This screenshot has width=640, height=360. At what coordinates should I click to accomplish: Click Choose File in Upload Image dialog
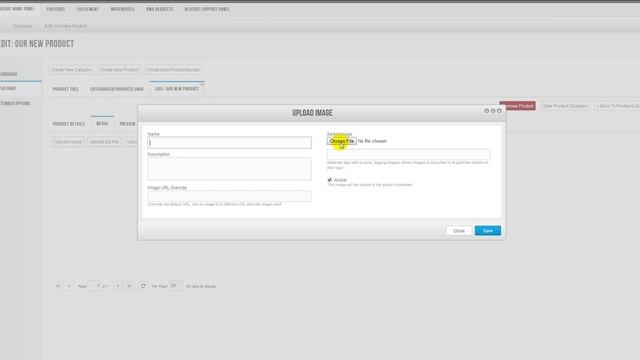[x=341, y=141]
